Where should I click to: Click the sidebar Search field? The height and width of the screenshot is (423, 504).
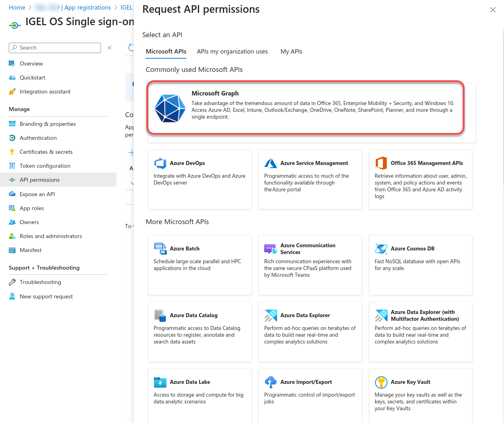coord(55,48)
